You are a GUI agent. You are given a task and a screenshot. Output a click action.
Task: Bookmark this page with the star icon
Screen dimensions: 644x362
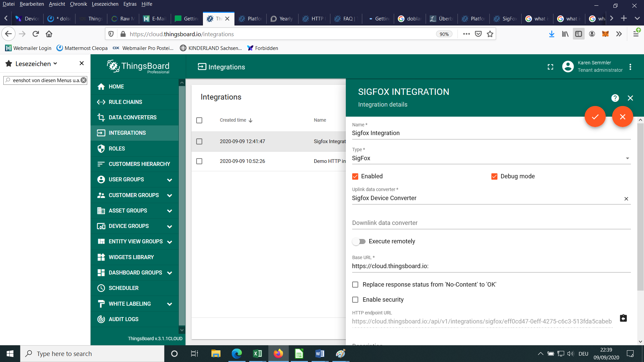tap(490, 34)
